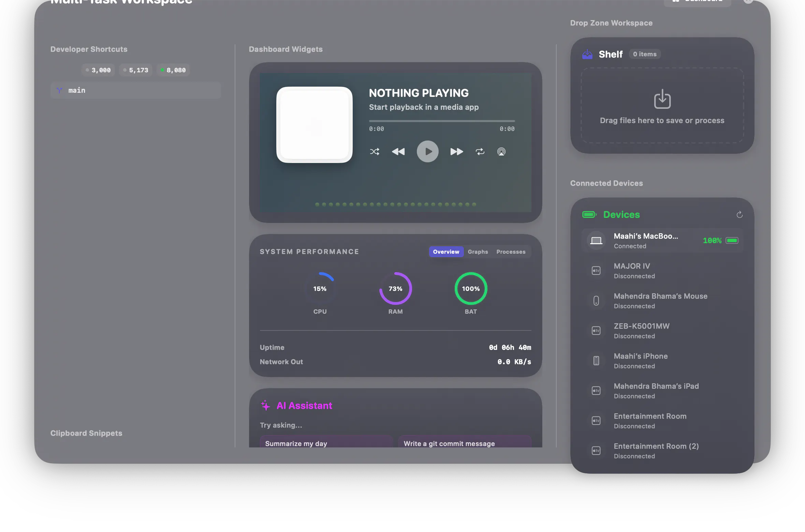Click the RAM 73% usage ring

pyautogui.click(x=395, y=289)
